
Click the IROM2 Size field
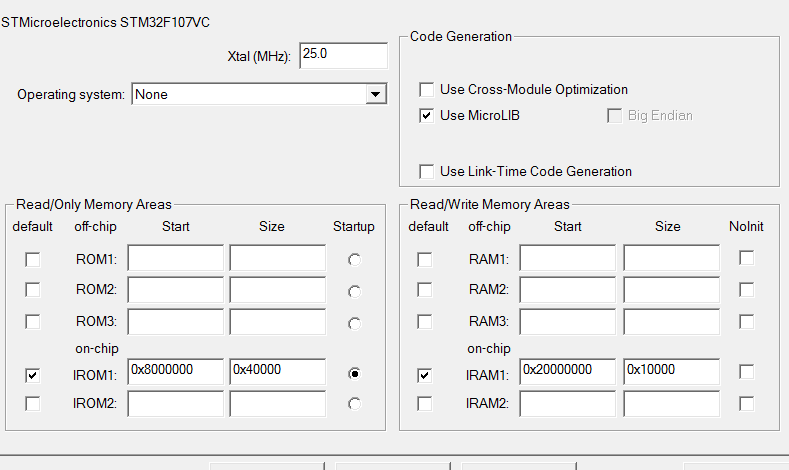pyautogui.click(x=278, y=404)
